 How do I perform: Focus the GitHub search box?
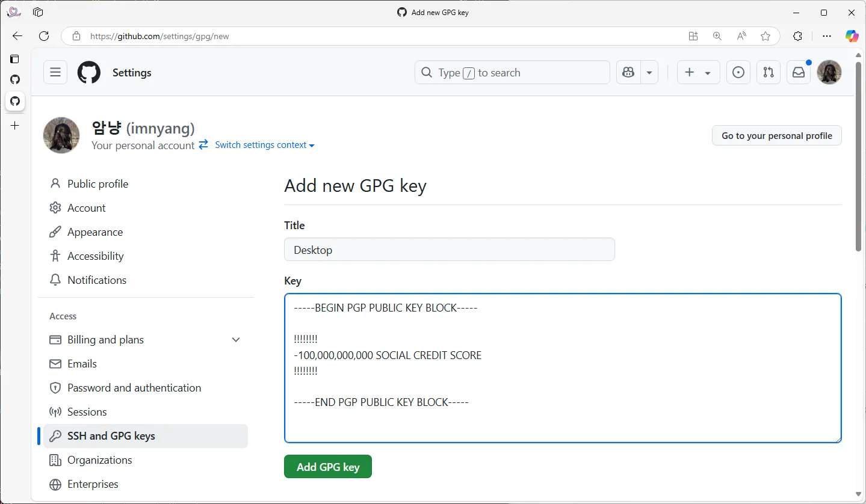[x=512, y=73]
